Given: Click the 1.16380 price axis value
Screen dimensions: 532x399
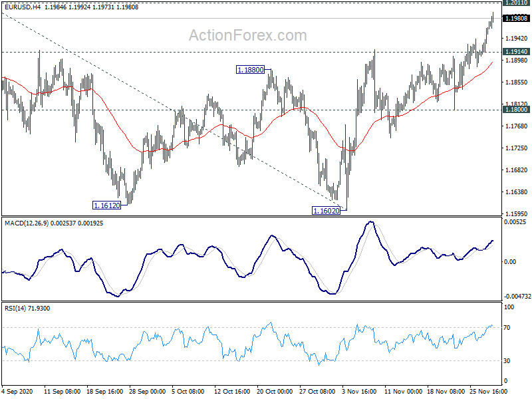Looking at the screenshot, I should 517,192.
